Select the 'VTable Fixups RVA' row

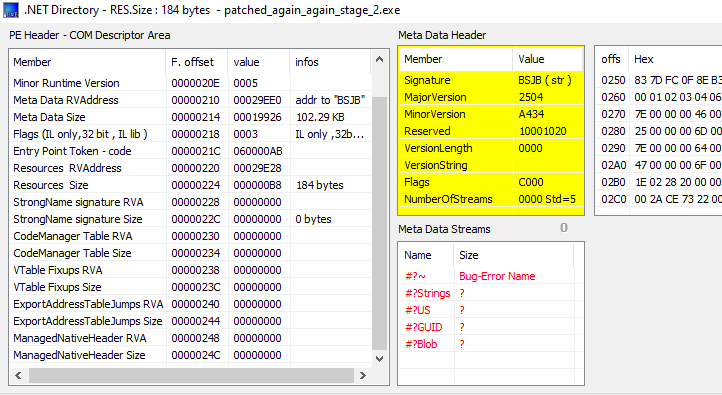tap(190, 270)
